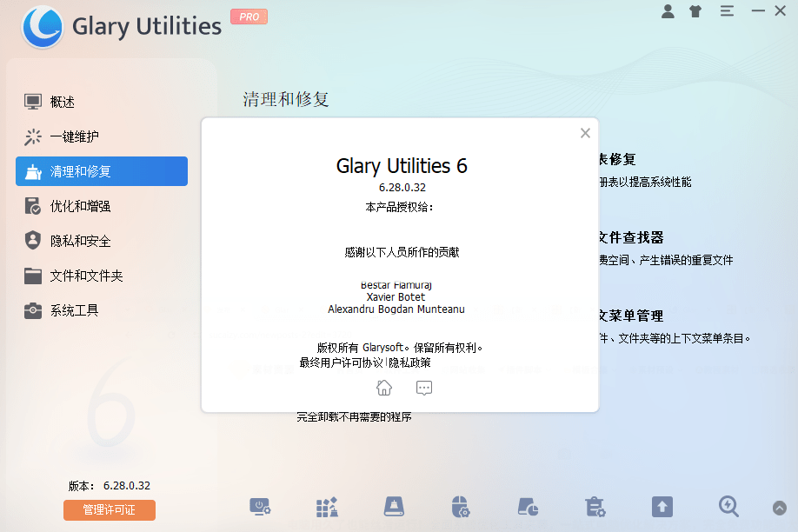Screen dimensions: 798x532
Task: Launch the magnifier lightning search icon
Action: (x=728, y=506)
